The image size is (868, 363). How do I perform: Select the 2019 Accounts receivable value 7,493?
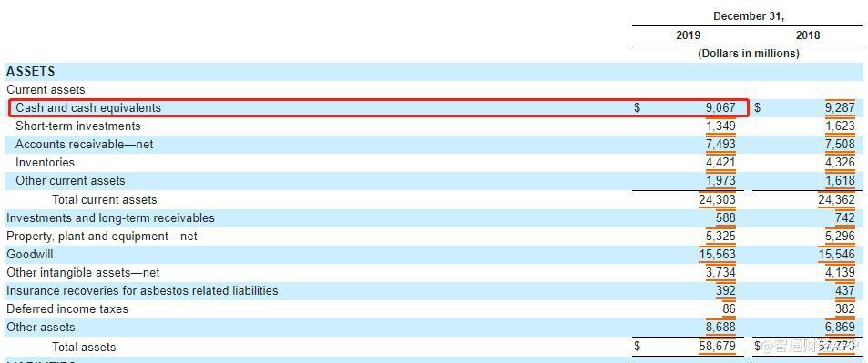720,145
